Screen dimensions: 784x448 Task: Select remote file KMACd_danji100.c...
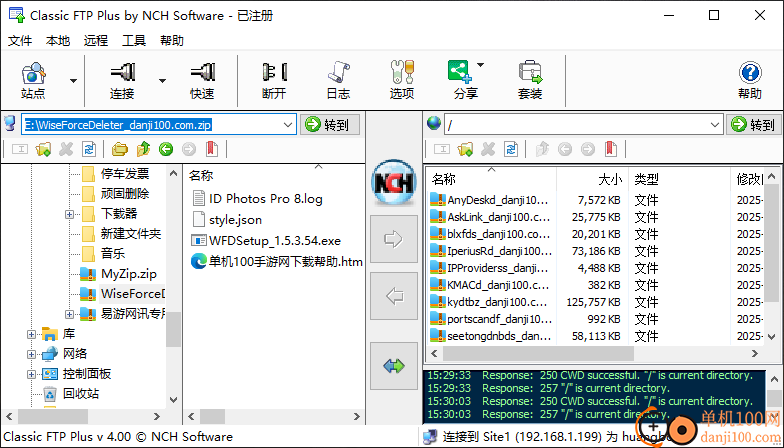coord(498,286)
